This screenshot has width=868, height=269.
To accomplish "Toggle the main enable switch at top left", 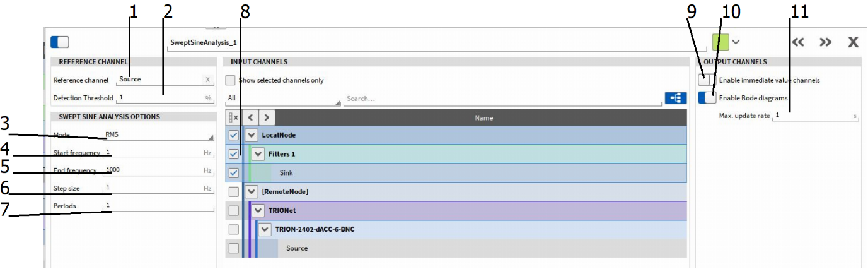I will 59,42.
